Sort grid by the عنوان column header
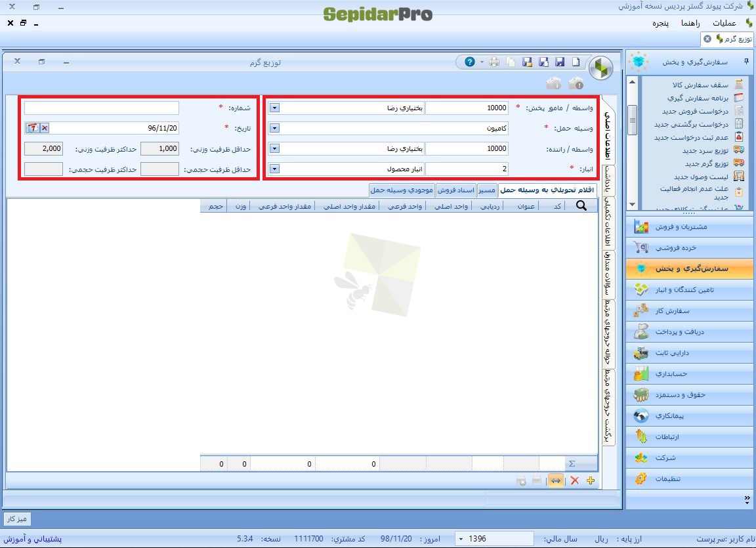 point(526,206)
